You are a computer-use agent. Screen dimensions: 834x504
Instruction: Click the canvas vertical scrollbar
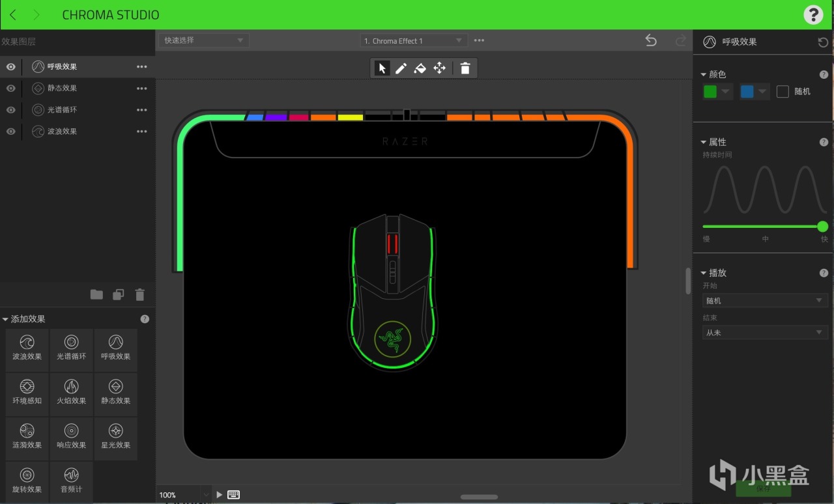tap(688, 281)
